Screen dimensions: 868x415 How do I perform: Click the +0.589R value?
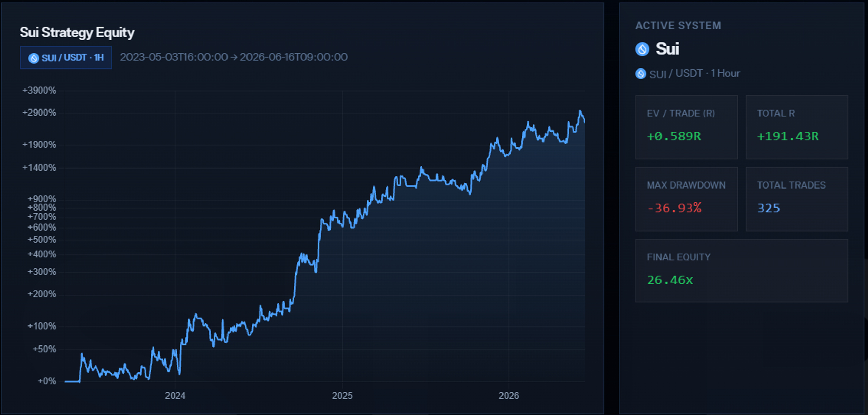674,136
